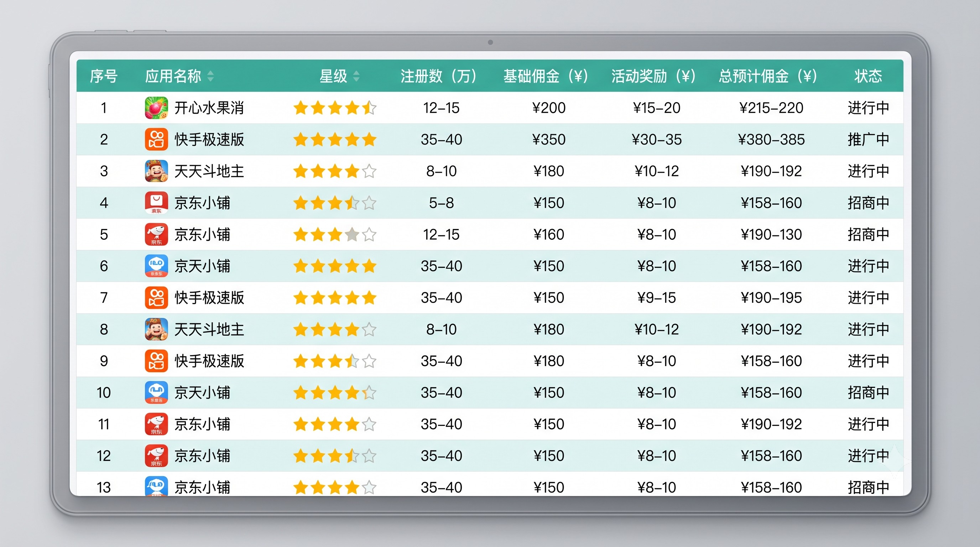Click the 开心水果消 app icon in row 1
980x547 pixels.
coord(156,108)
